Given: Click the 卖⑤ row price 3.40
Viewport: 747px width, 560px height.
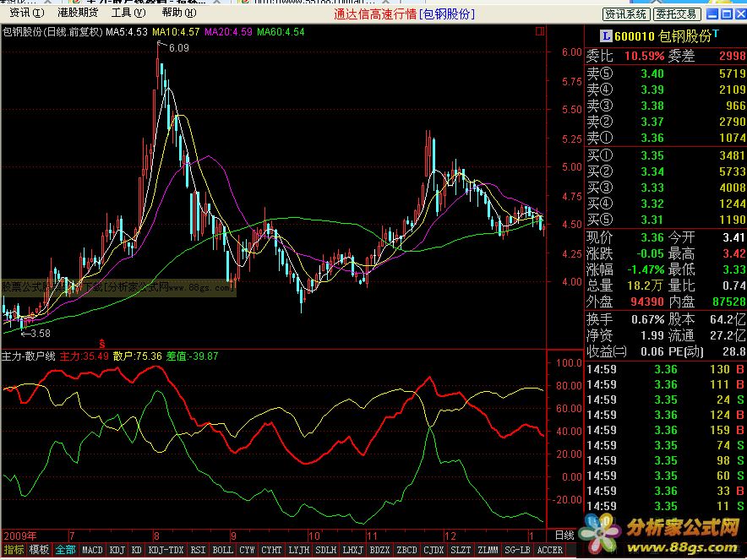Looking at the screenshot, I should coord(652,73).
